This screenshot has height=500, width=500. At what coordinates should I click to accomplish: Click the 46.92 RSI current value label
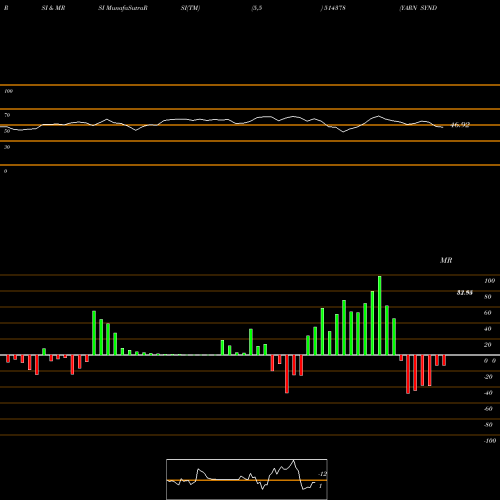coord(460,125)
